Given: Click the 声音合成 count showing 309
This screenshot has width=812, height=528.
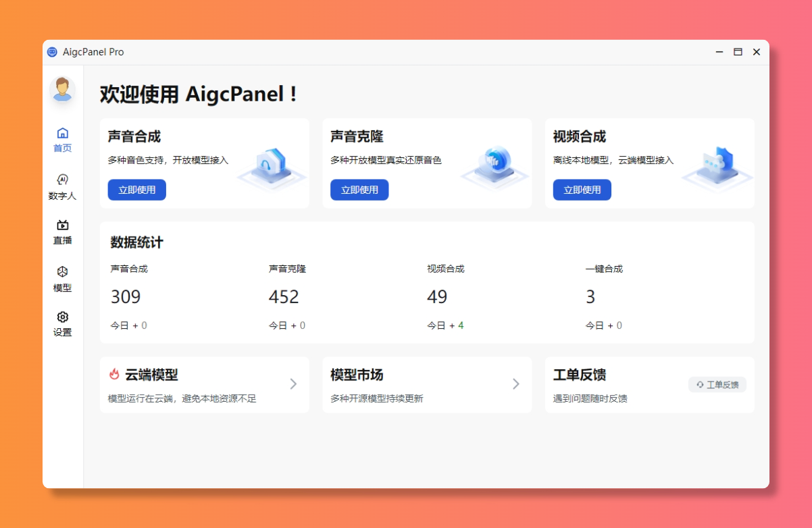Looking at the screenshot, I should (x=127, y=296).
